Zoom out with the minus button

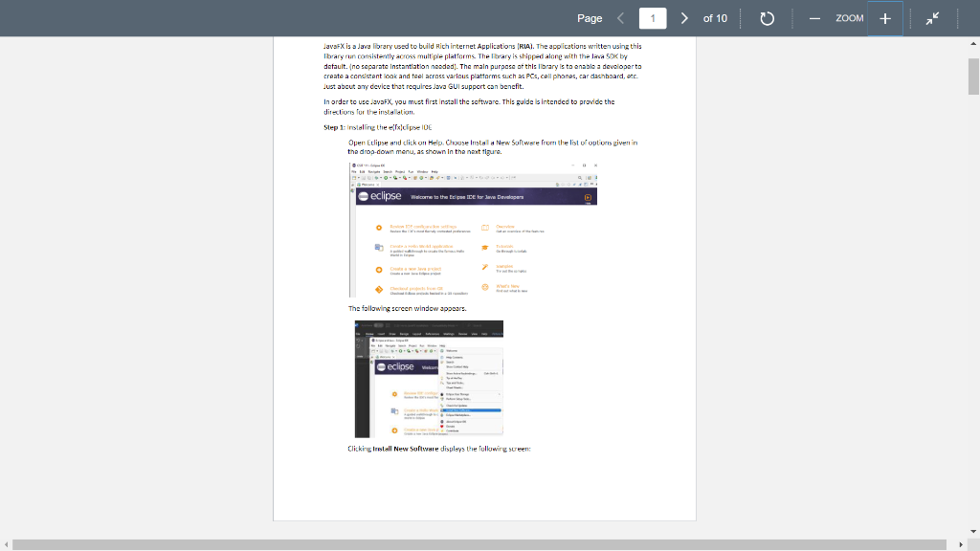(x=814, y=18)
